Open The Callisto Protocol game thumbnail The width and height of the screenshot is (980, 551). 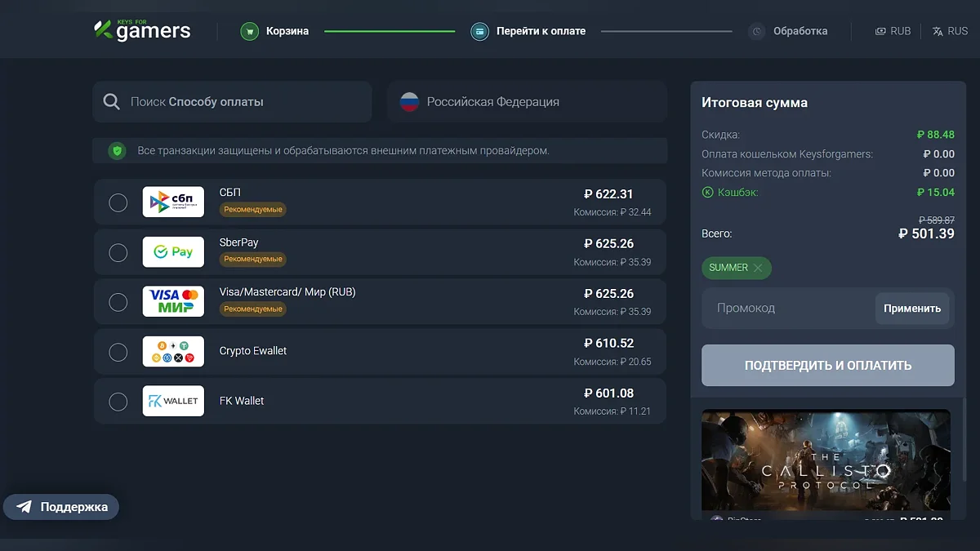click(x=826, y=461)
